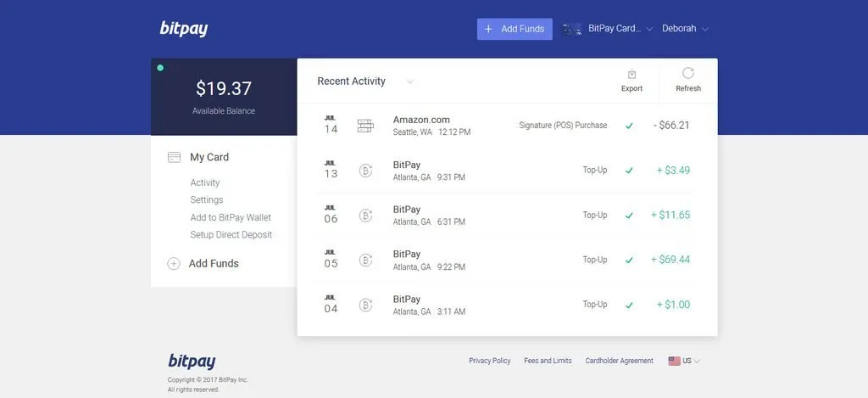Click the - $66.21 amount
This screenshot has height=398, width=868.
(x=671, y=126)
